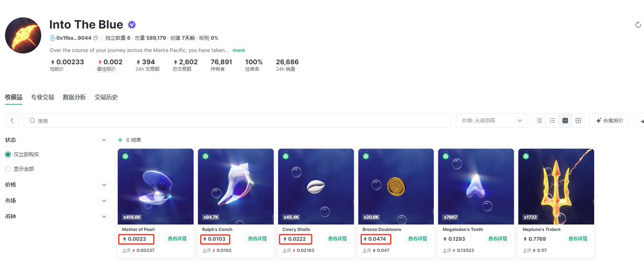Image resolution: width=644 pixels, height=275 pixels.
Task: Expand the 价格 filter section
Action: click(x=56, y=184)
